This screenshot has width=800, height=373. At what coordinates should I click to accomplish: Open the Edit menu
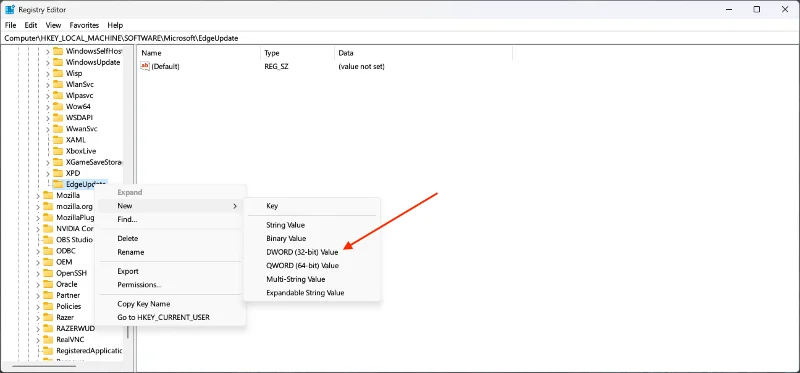(x=31, y=25)
